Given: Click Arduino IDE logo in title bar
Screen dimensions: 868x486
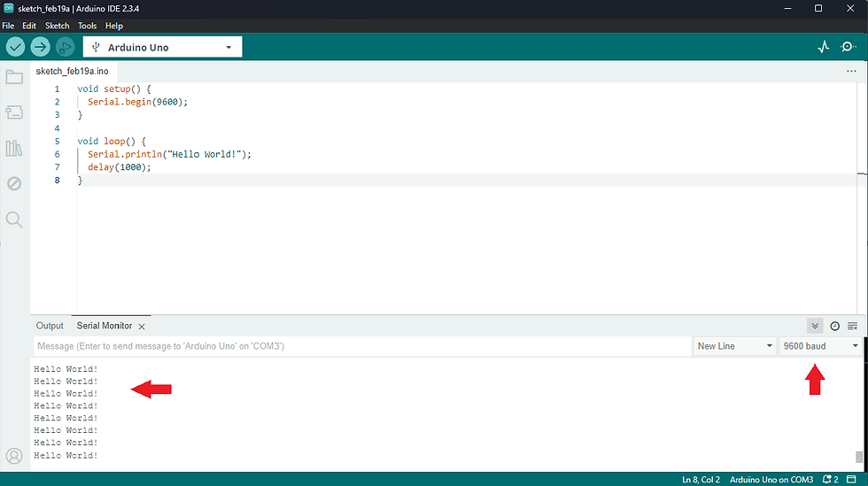Looking at the screenshot, I should coord(8,8).
